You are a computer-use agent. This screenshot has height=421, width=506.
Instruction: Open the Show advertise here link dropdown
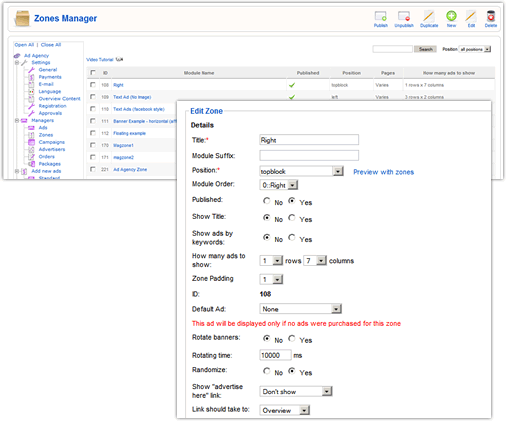tap(296, 391)
